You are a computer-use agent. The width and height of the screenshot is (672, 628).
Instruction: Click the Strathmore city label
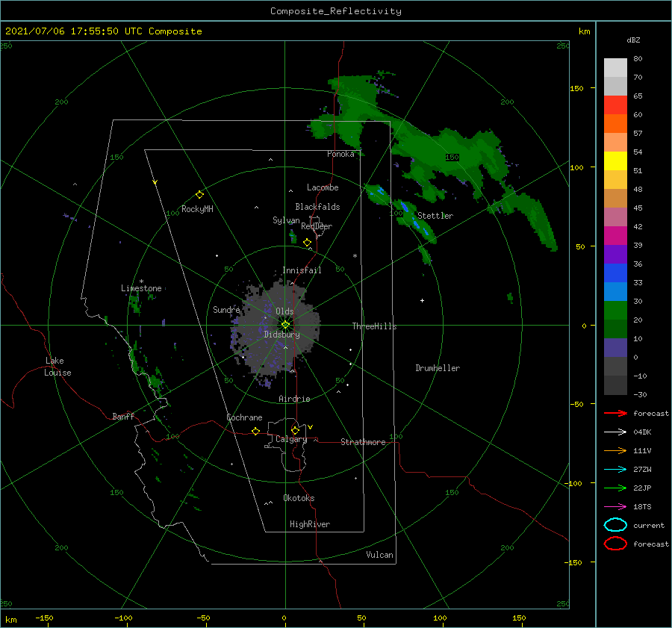coord(363,442)
